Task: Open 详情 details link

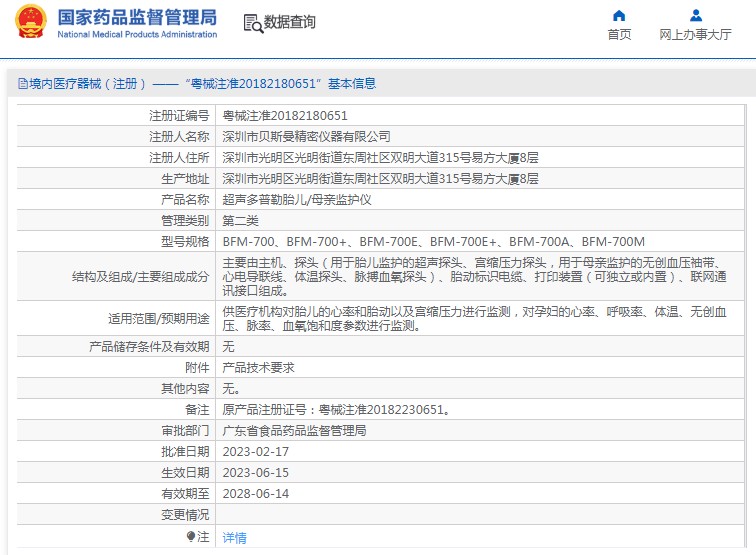Action: coord(234,537)
